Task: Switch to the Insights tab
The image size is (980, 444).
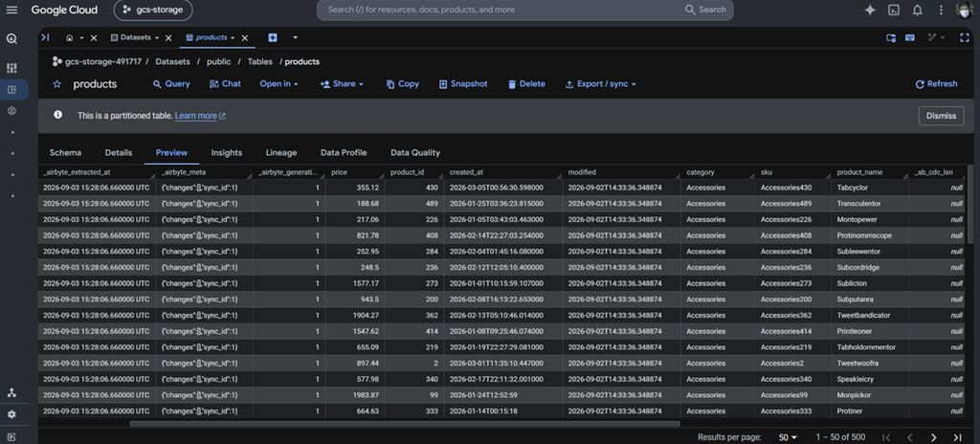Action: (x=226, y=152)
